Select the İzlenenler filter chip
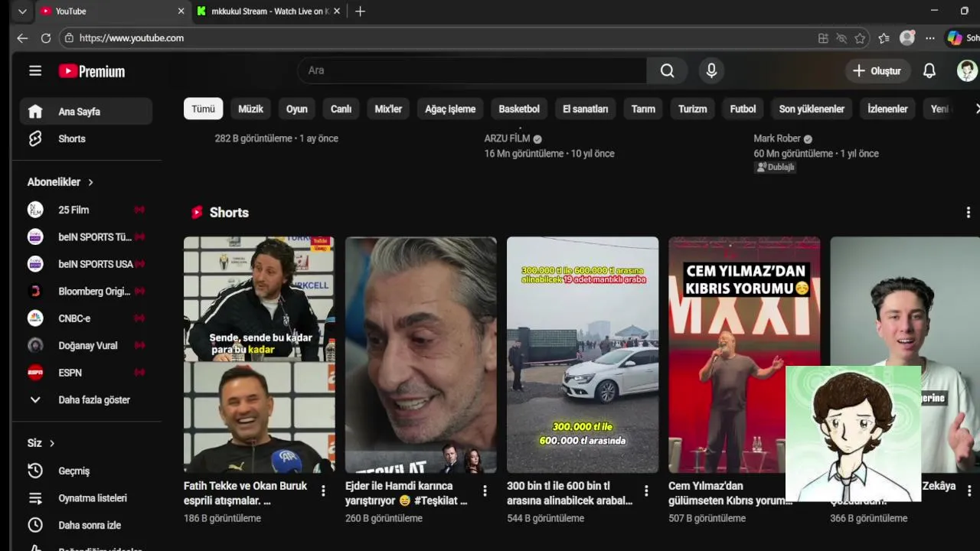Image resolution: width=980 pixels, height=551 pixels. 887,109
